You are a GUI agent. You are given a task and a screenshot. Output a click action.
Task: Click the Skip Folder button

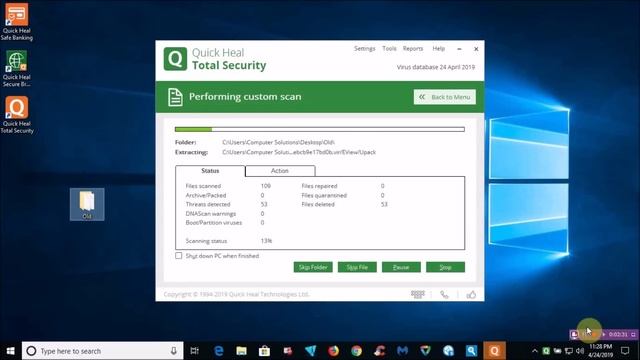click(x=313, y=267)
